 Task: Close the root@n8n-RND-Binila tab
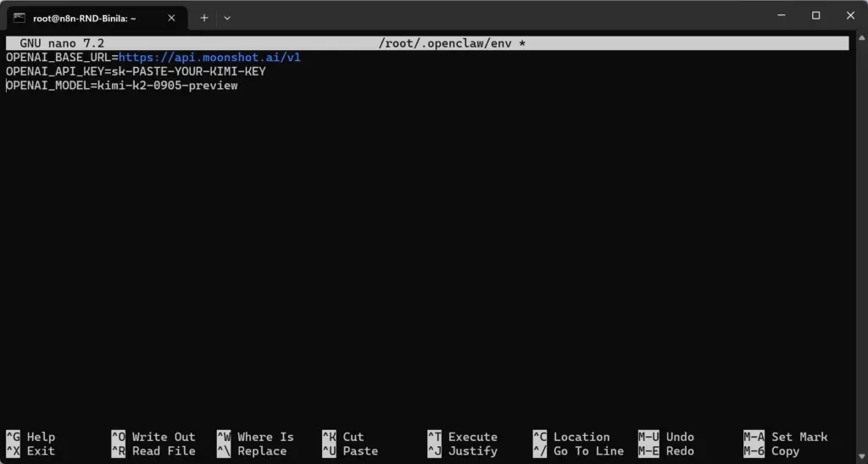(x=171, y=18)
